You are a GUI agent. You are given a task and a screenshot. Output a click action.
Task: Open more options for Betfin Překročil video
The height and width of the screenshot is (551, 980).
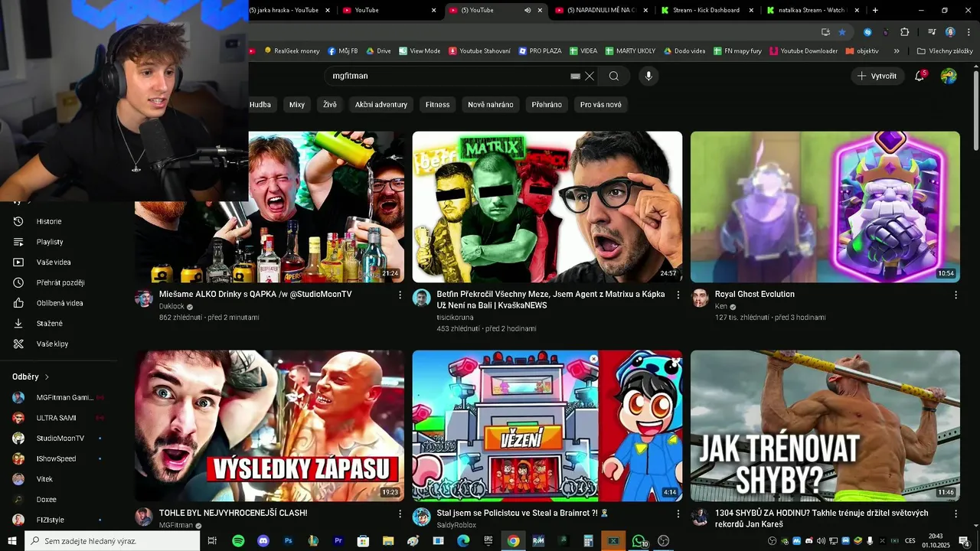pos(678,295)
